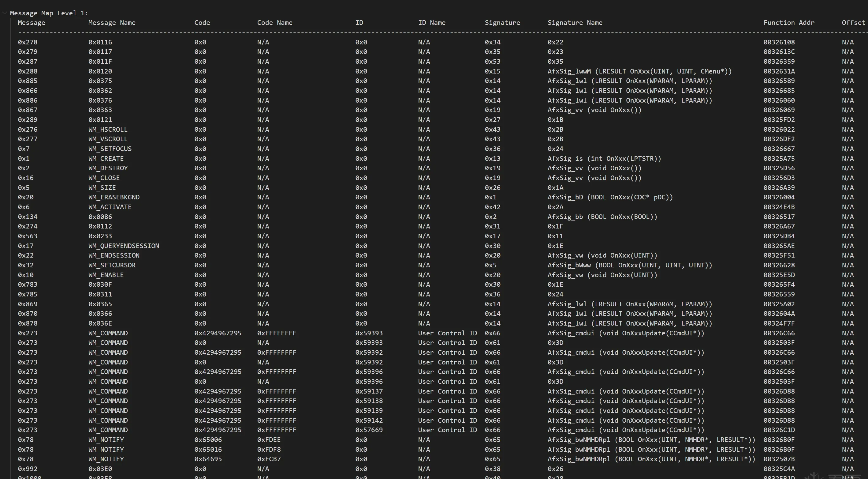This screenshot has height=479, width=868.
Task: Click the control ID value 0x57669
Action: pyautogui.click(x=369, y=430)
